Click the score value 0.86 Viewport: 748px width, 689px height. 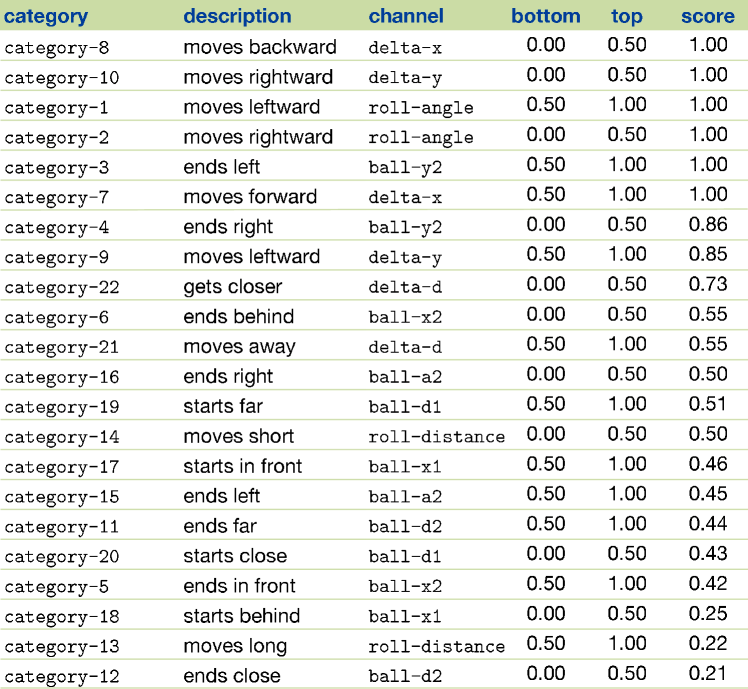[x=708, y=224]
